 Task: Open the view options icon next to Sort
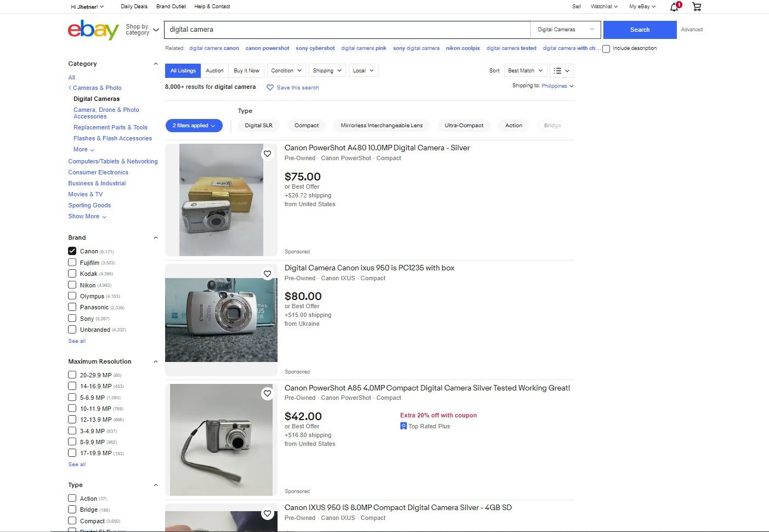pos(561,70)
